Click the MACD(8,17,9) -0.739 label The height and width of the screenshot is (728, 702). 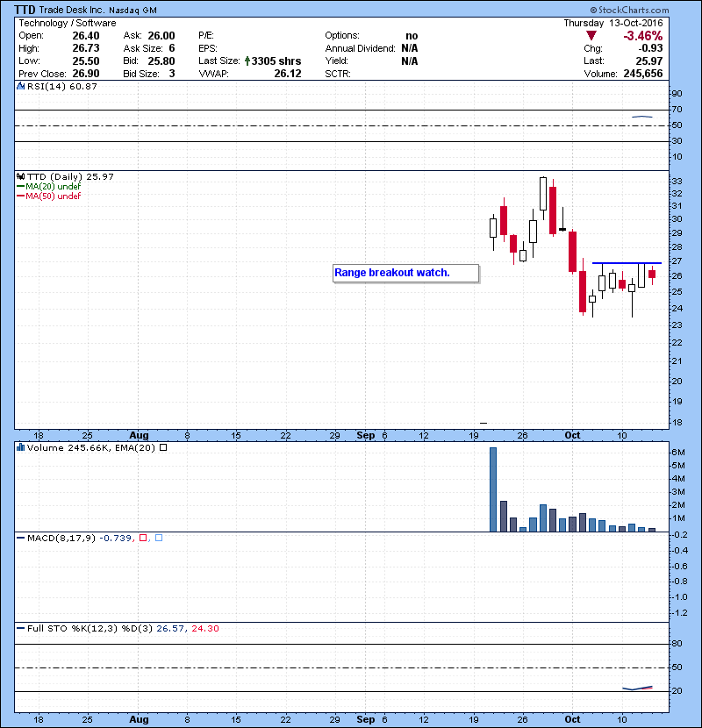(80, 538)
